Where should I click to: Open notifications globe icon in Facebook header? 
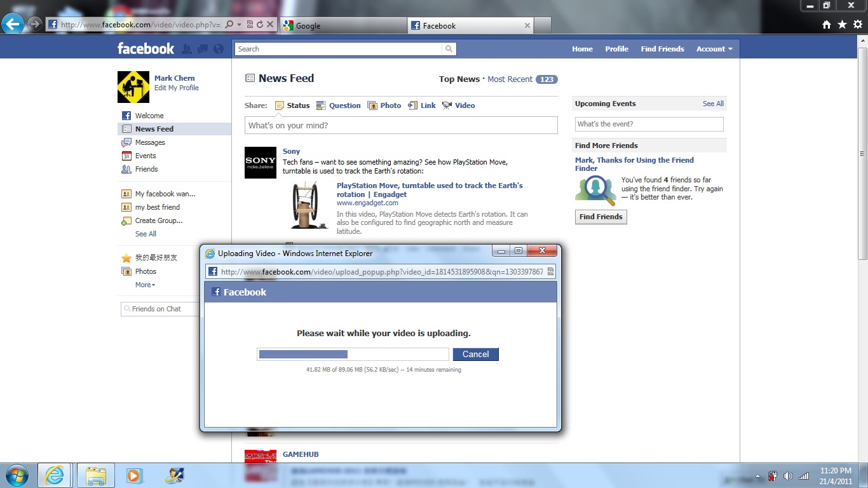219,49
